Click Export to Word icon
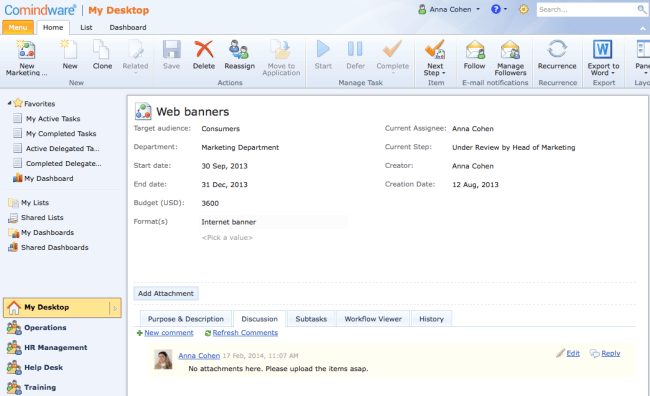Screen dimensions: 650x396 point(602,50)
